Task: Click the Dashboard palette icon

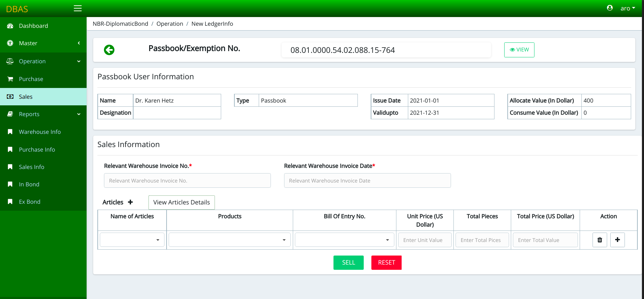Action: tap(10, 26)
